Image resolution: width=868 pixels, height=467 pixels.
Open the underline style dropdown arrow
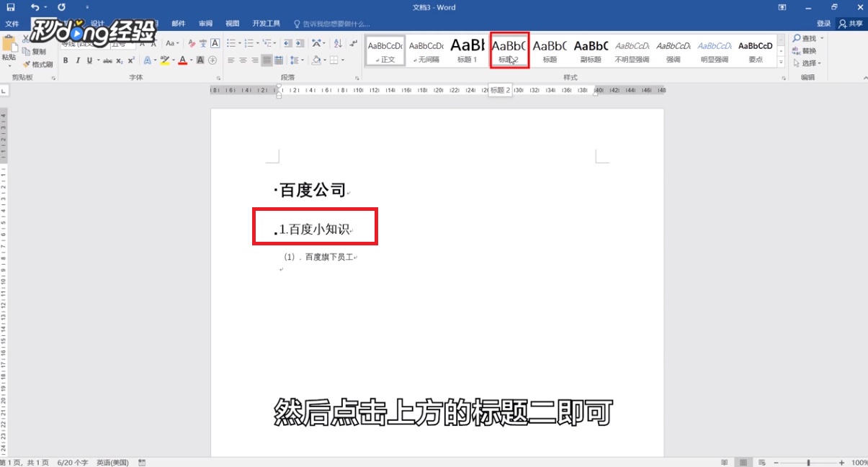(97, 60)
